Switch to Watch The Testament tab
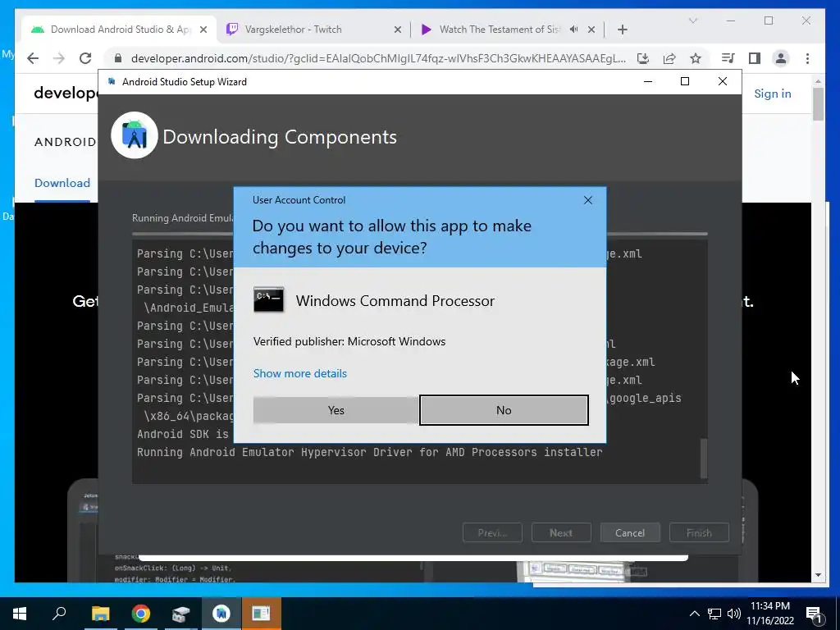Viewport: 840px width, 630px height. [499, 30]
